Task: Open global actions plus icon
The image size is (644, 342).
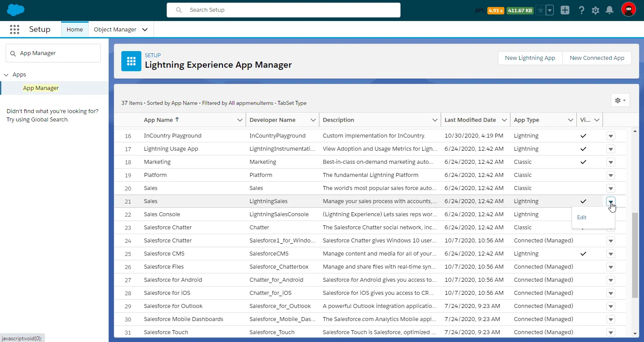Action: tap(565, 10)
